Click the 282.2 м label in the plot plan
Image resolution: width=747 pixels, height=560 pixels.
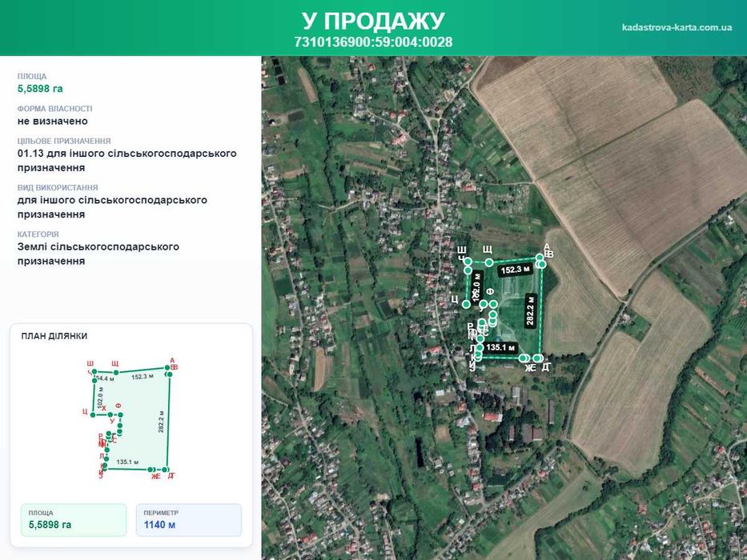161,422
